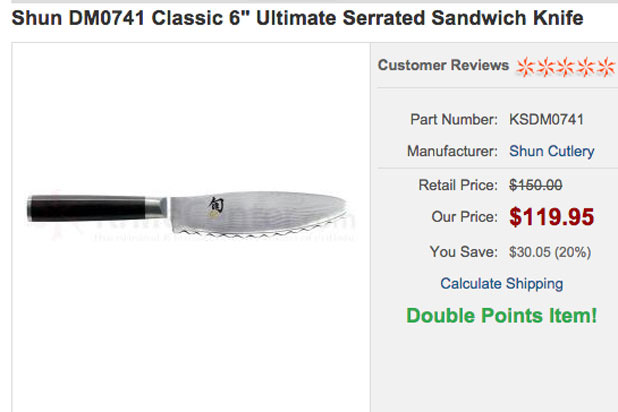Click the part number KSDM0741
This screenshot has width=618, height=412.
coord(546,120)
